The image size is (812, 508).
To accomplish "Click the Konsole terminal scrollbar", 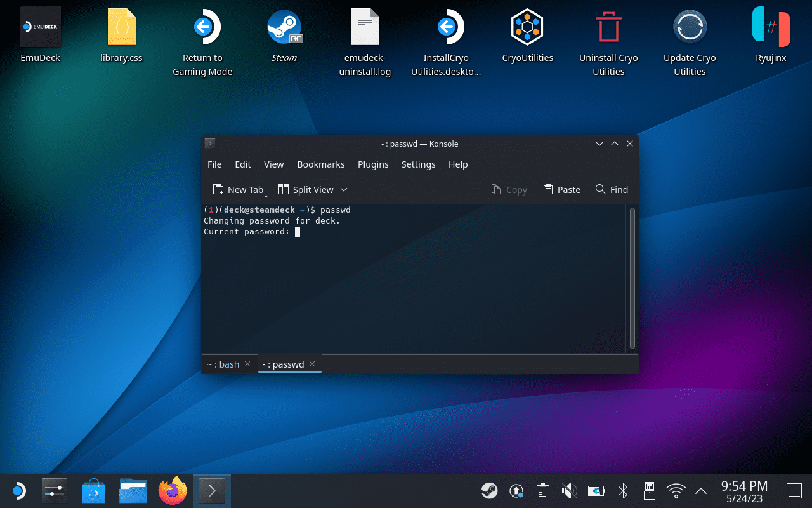I will (x=632, y=278).
